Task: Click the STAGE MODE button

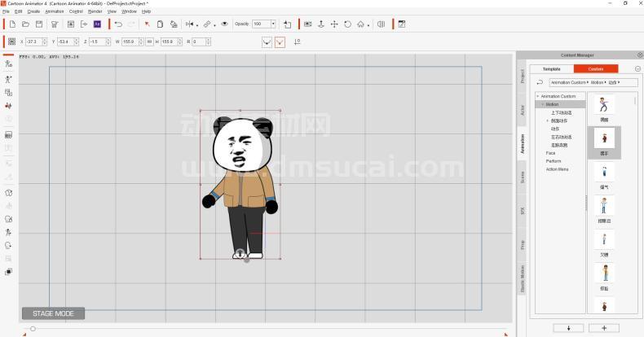Action: tap(53, 313)
